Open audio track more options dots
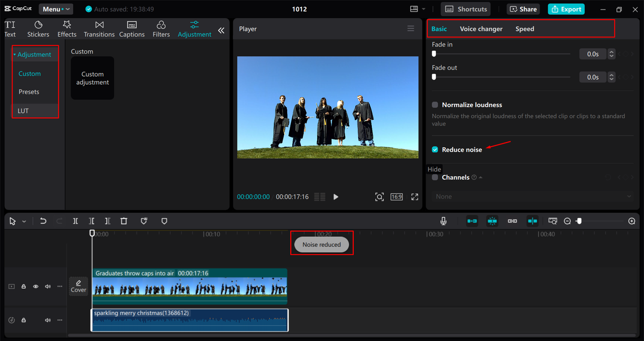 [60, 320]
